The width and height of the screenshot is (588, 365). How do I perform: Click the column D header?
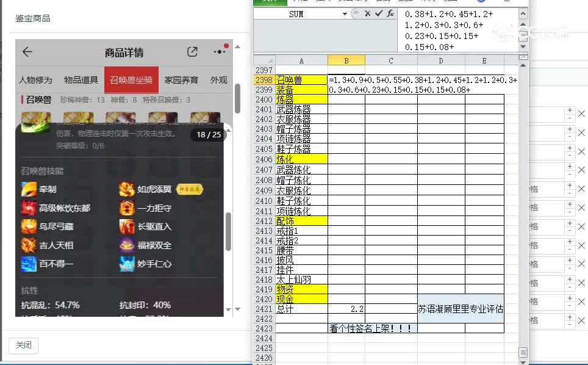tap(441, 60)
